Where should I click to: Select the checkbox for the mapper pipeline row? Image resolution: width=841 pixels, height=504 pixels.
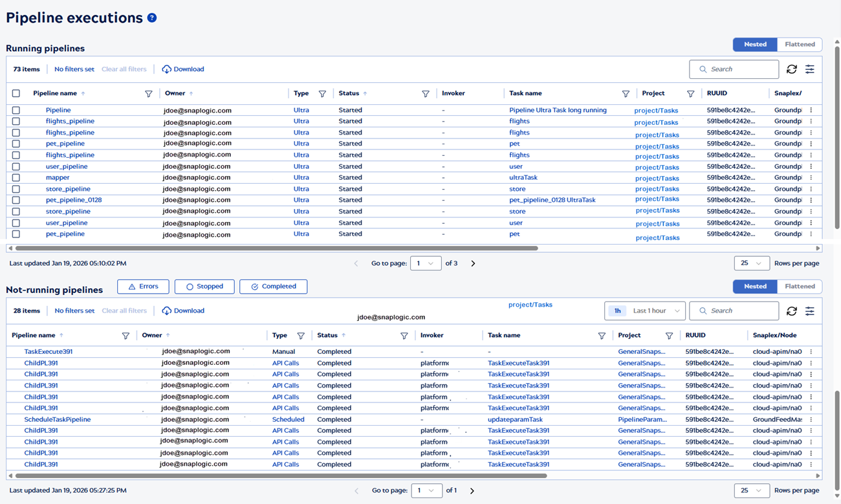click(x=16, y=177)
